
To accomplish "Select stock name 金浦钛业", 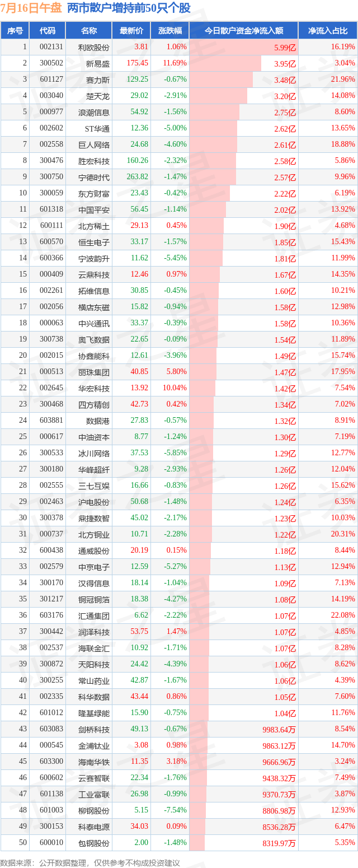I will [94, 746].
